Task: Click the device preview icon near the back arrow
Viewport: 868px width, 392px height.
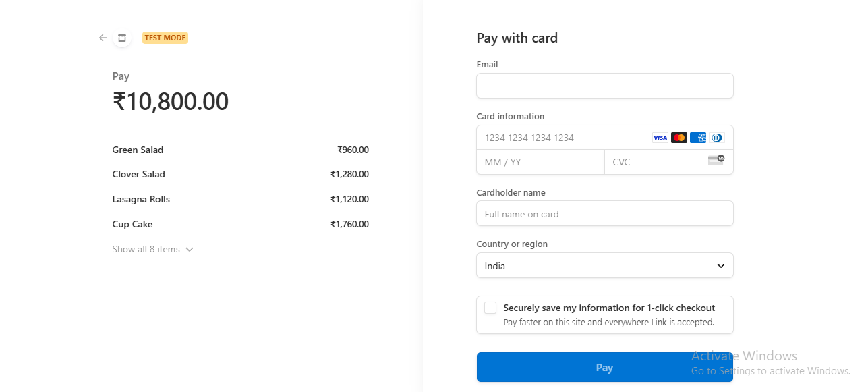Action: [122, 38]
